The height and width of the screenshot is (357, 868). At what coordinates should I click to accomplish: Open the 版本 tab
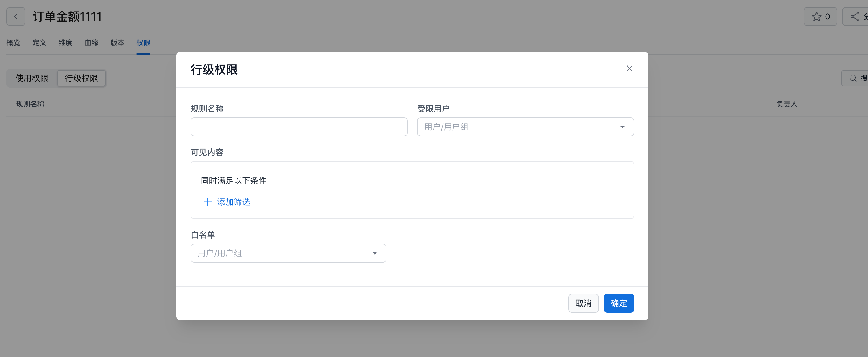point(117,43)
